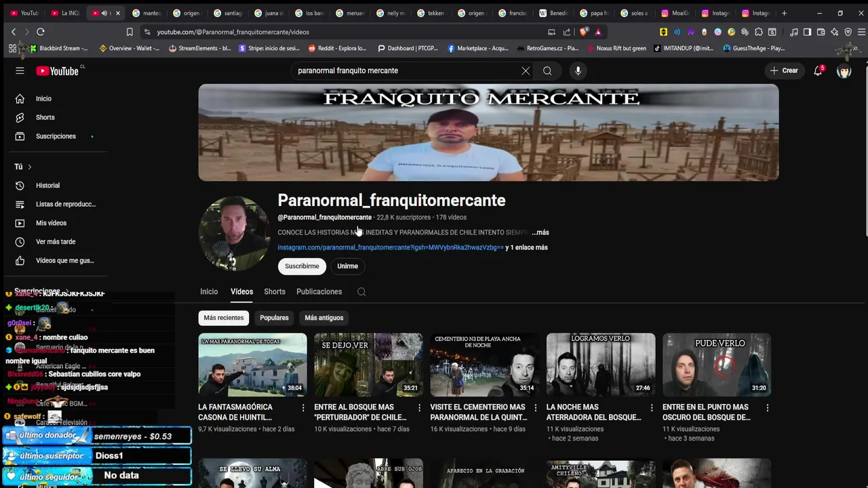Open Cementerio N3 de Playa Ancha thumbnail
This screenshot has width=868, height=488.
[484, 364]
